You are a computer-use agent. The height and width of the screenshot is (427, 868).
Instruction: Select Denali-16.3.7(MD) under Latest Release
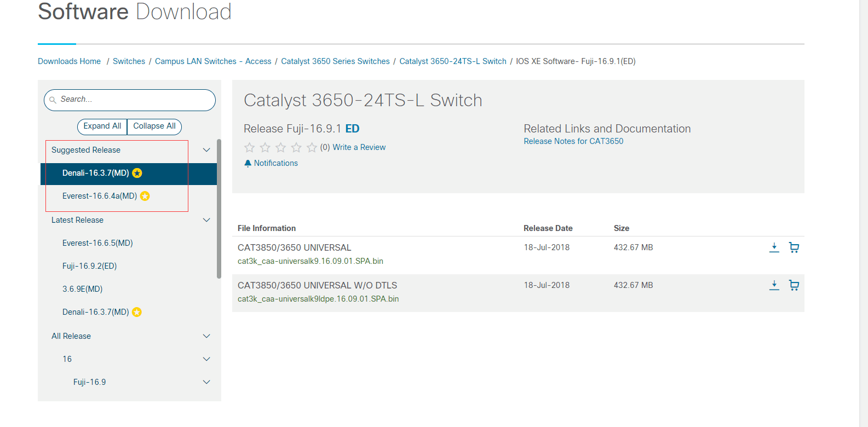coord(96,312)
